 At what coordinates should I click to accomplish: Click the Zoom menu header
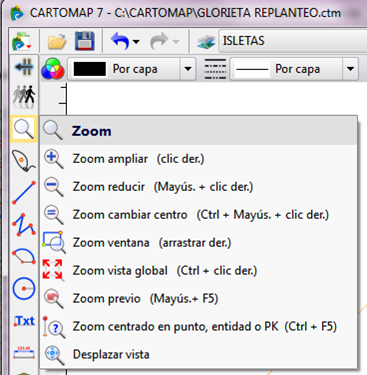pos(199,131)
